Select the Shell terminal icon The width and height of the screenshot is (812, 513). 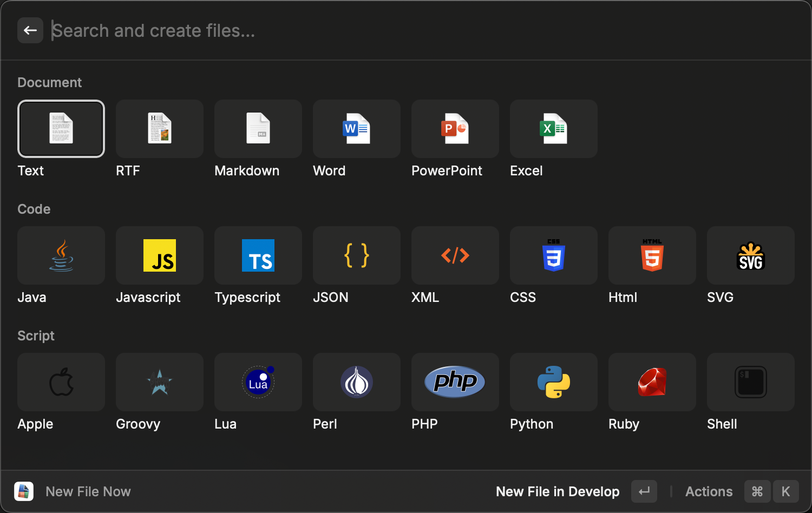click(751, 382)
